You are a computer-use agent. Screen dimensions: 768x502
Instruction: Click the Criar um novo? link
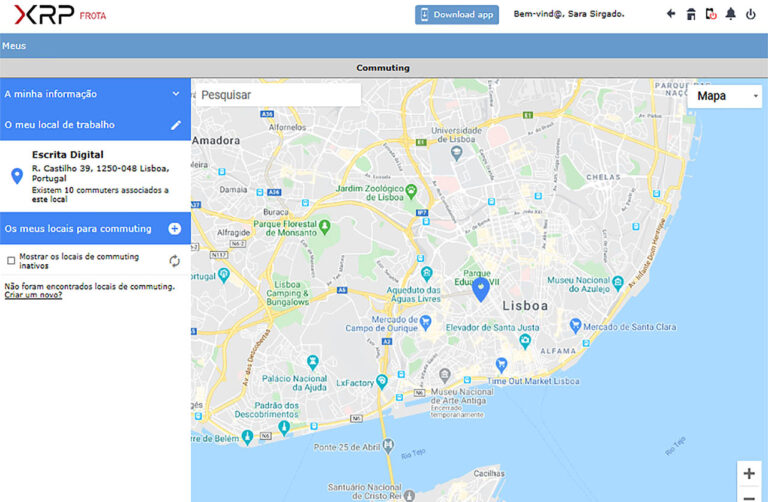(33, 295)
